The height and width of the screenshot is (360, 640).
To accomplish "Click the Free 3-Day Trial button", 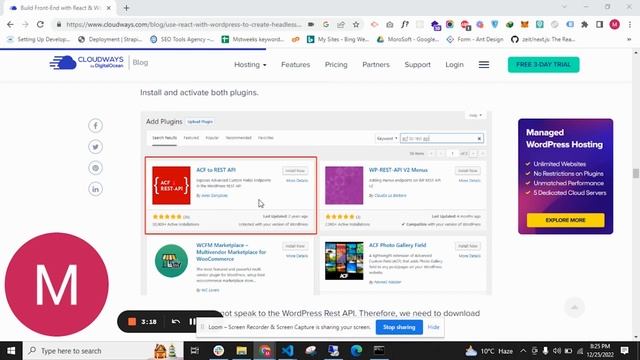I will tap(543, 64).
